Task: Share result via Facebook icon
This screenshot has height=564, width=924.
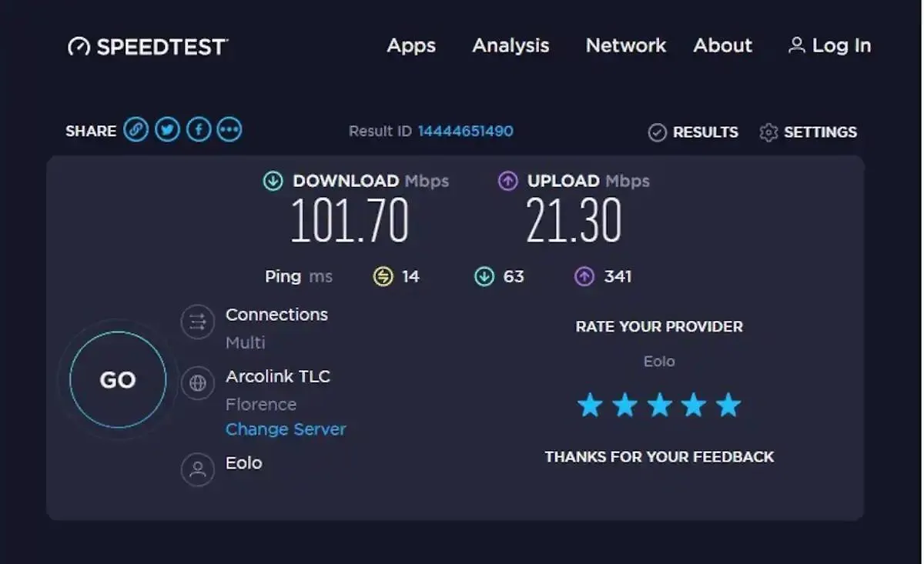Action: (198, 130)
